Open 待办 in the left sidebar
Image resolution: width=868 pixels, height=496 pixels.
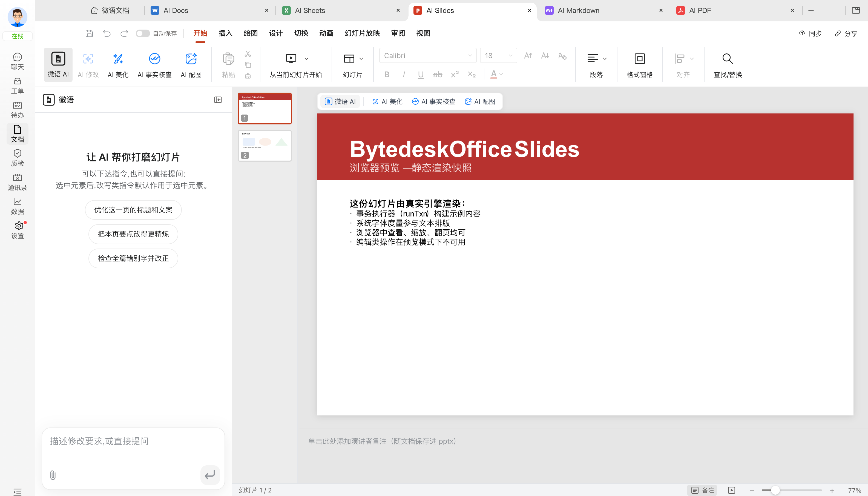coord(17,110)
